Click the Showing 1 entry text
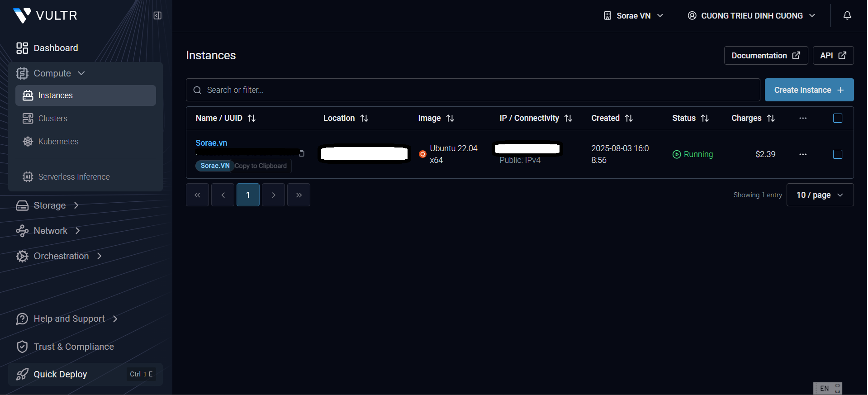Screen dimensions: 868x395 [x=758, y=195]
